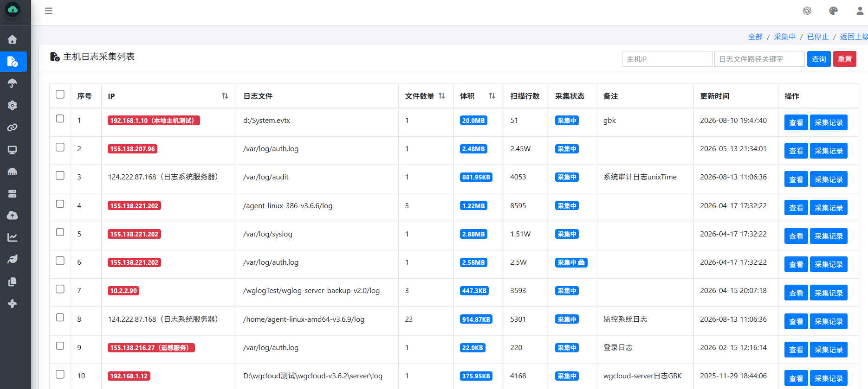Click the 系统审计日志unixTime remark text
This screenshot has width=868, height=389.
pos(640,177)
